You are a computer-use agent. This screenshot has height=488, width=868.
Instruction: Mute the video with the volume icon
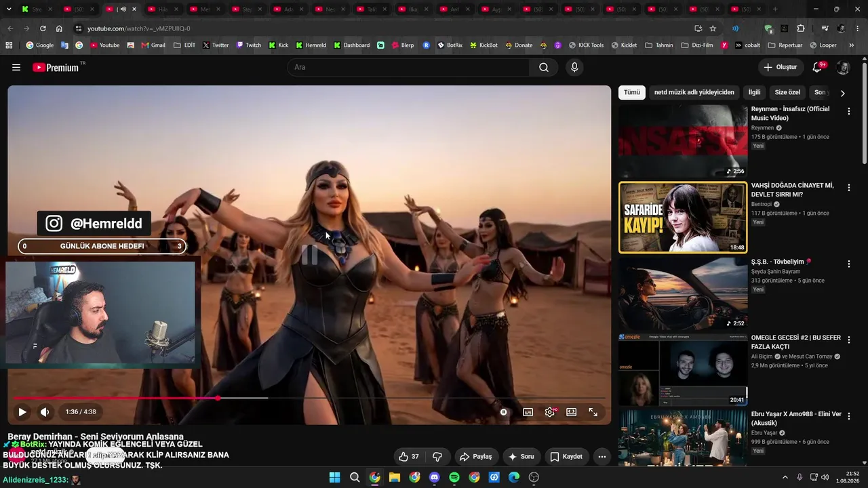point(45,412)
